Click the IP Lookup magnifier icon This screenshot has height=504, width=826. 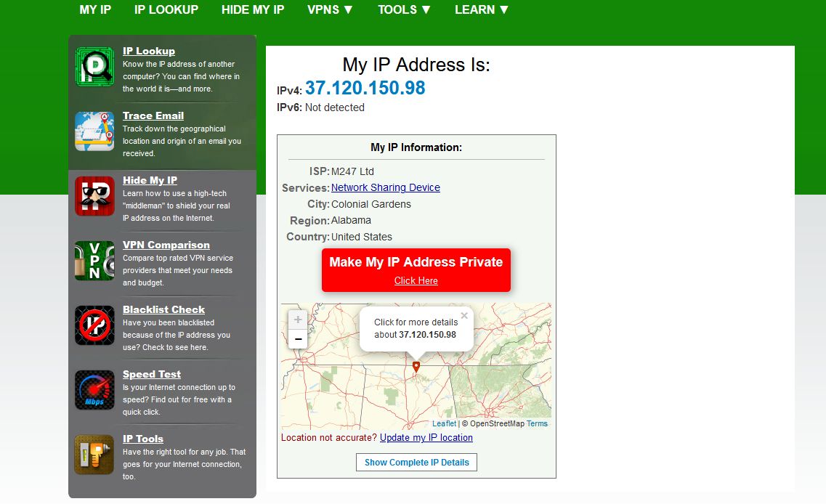click(x=94, y=67)
